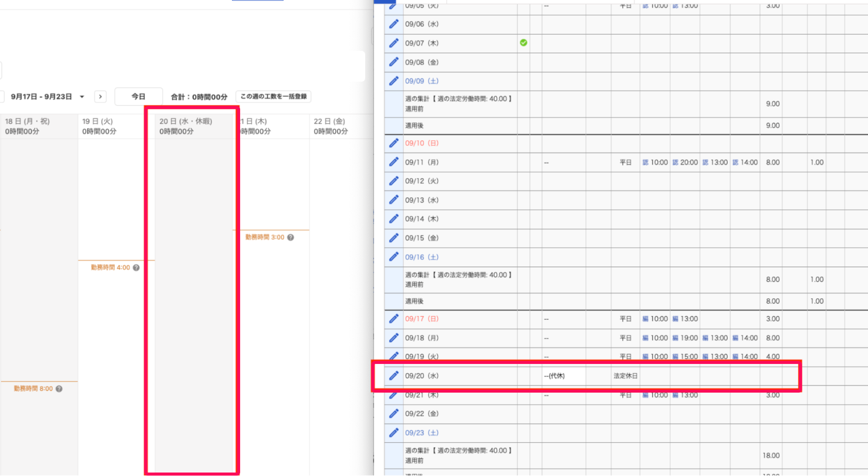Viewport: 868px width, 476px height.
Task: Click the 20 日 (水・休暇) column header
Action: [x=193, y=126]
